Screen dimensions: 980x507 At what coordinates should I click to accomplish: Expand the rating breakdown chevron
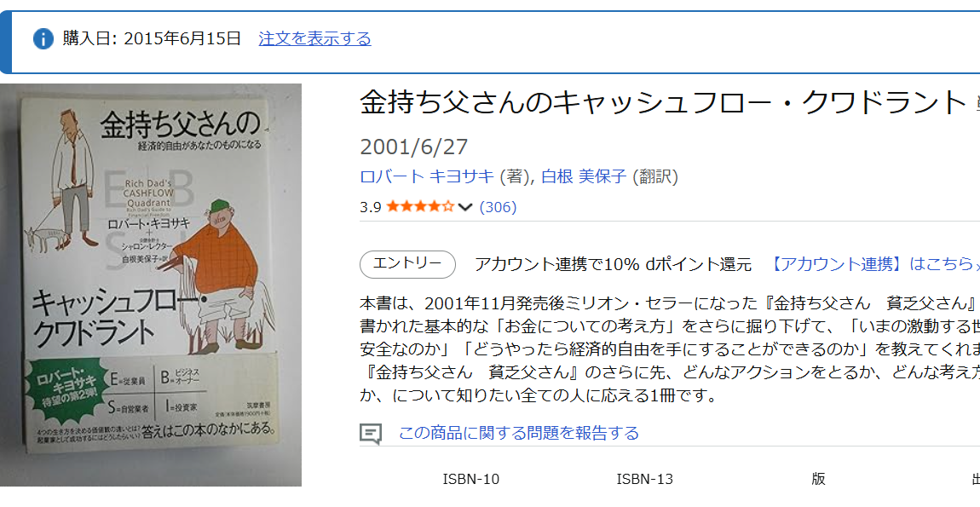[465, 207]
